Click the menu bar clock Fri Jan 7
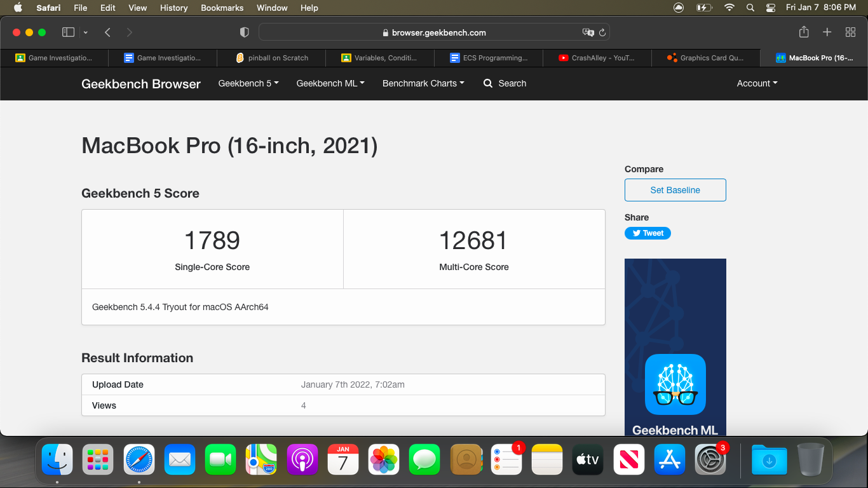Screen dimensions: 868x488 click(x=821, y=8)
